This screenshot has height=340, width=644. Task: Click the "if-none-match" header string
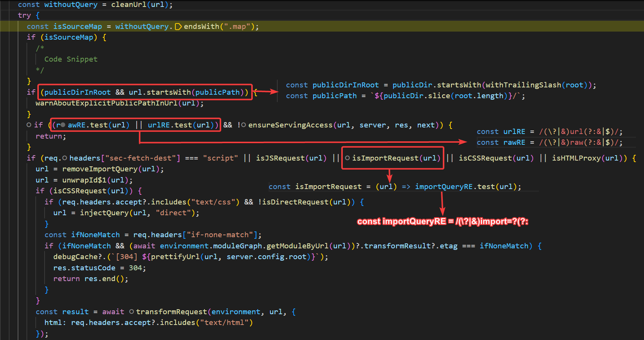[x=220, y=235]
